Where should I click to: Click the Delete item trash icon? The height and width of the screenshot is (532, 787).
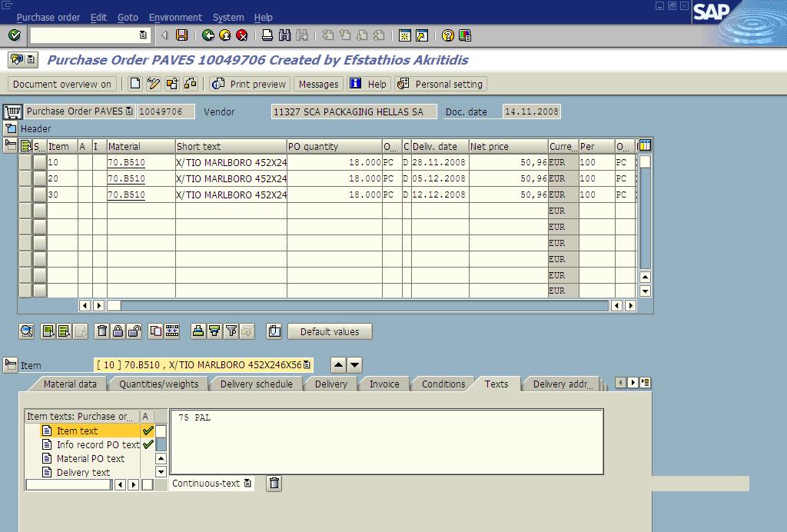(x=102, y=331)
